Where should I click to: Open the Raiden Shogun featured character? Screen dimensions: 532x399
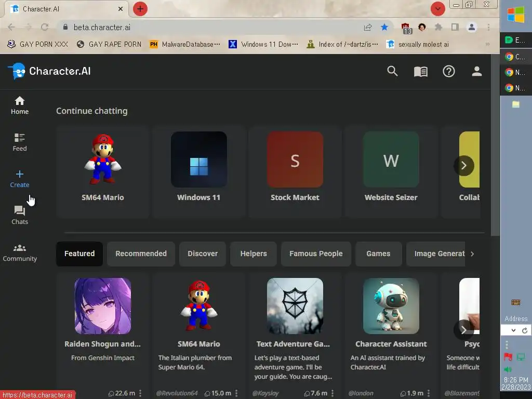point(102,336)
